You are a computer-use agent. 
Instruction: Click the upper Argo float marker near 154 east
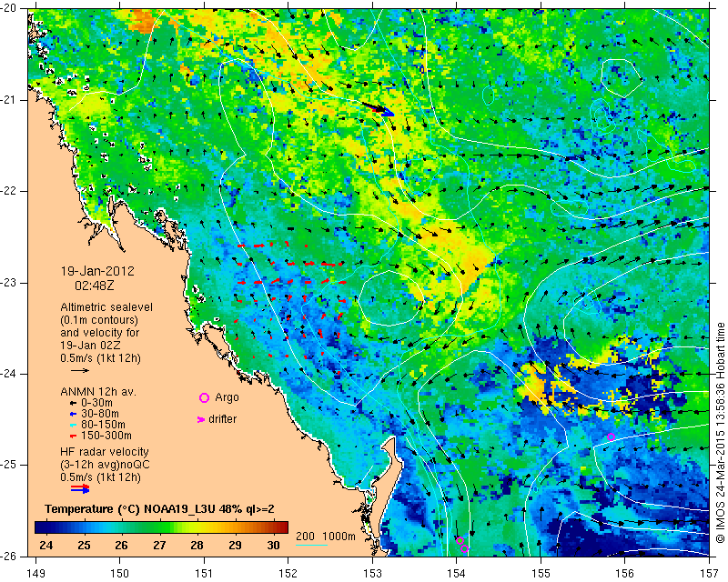pyautogui.click(x=460, y=540)
